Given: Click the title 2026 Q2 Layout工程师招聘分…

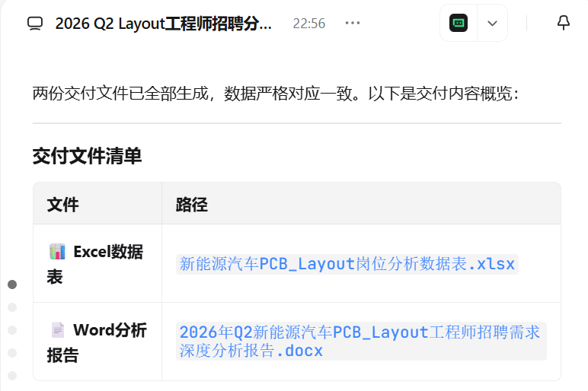Looking at the screenshot, I should pyautogui.click(x=164, y=24).
